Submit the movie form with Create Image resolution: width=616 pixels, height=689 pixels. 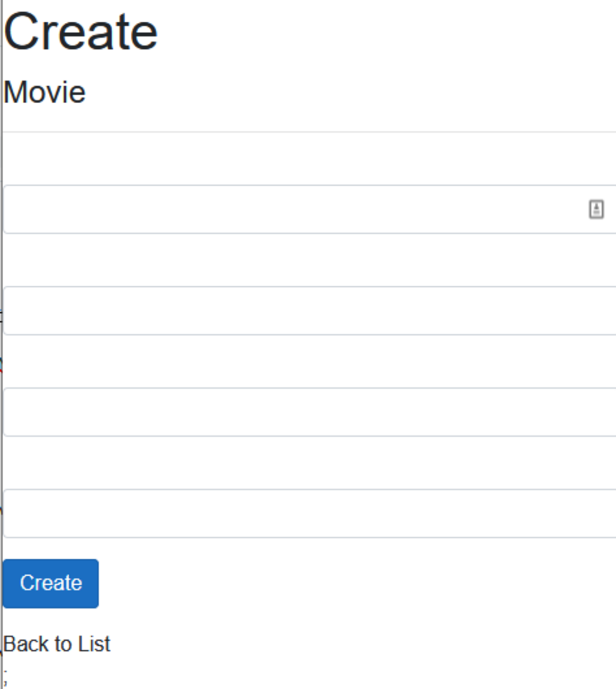click(x=51, y=583)
